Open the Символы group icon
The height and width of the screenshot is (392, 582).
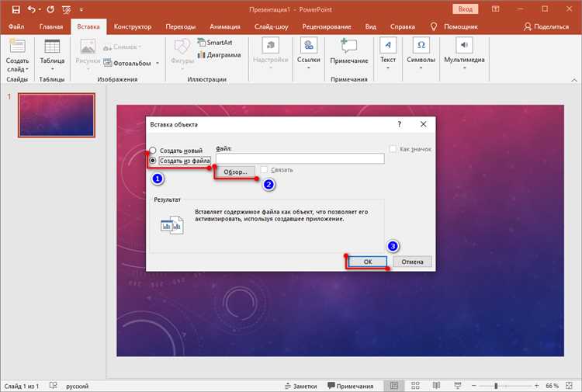(421, 45)
